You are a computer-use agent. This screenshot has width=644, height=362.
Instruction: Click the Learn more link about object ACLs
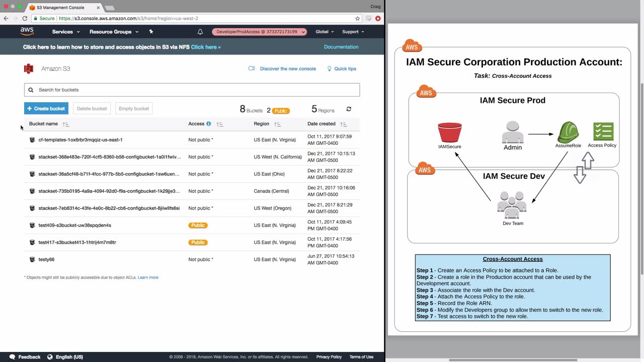click(x=148, y=278)
